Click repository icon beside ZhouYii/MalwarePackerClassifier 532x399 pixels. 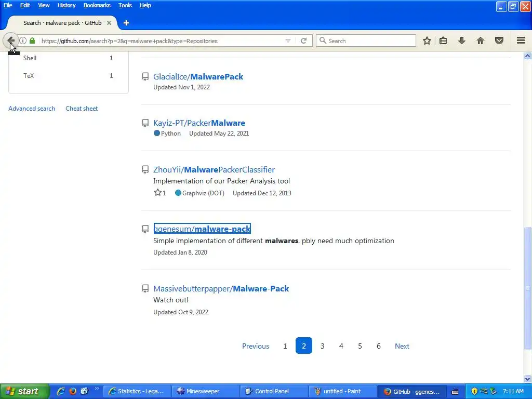(145, 170)
